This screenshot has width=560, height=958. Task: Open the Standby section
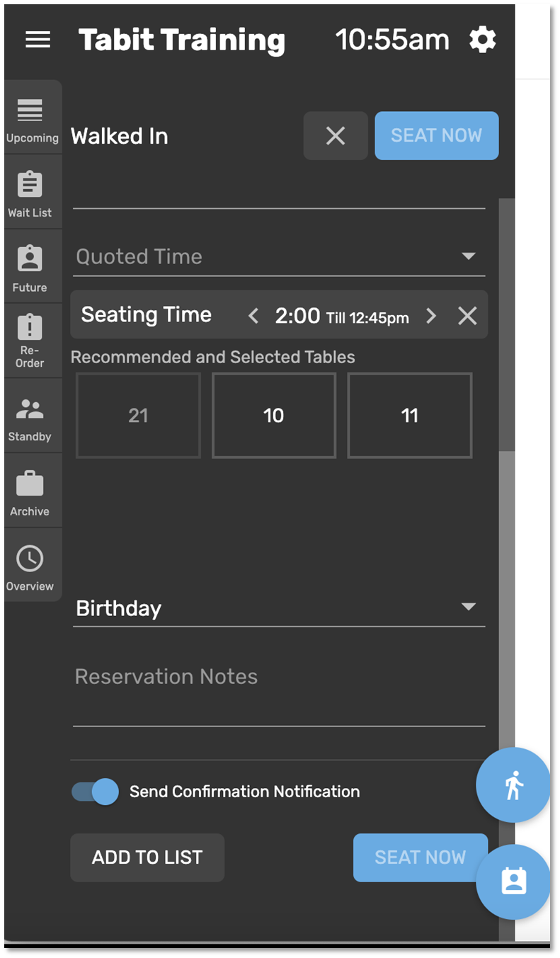click(30, 418)
